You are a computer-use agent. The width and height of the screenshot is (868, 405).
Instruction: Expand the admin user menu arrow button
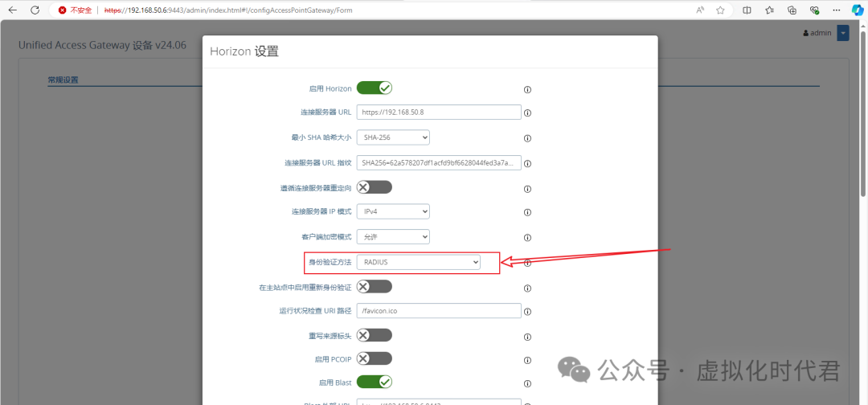pos(843,33)
